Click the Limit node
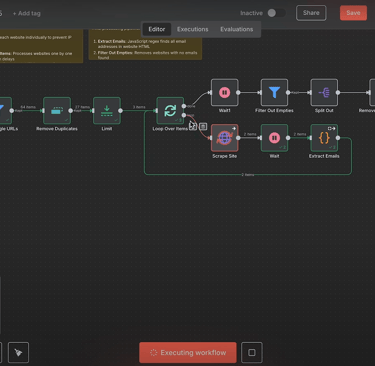Viewport: 375px width, 366px height. point(107,111)
